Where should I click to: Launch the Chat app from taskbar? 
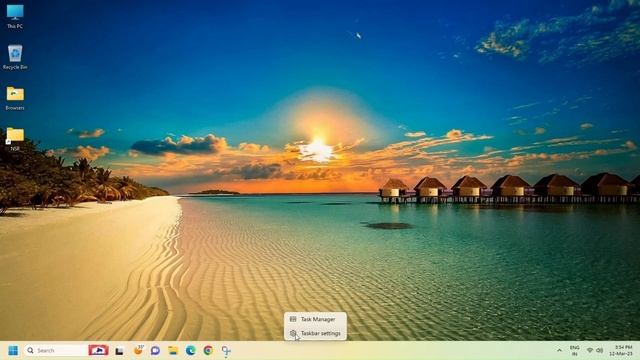(x=156, y=350)
